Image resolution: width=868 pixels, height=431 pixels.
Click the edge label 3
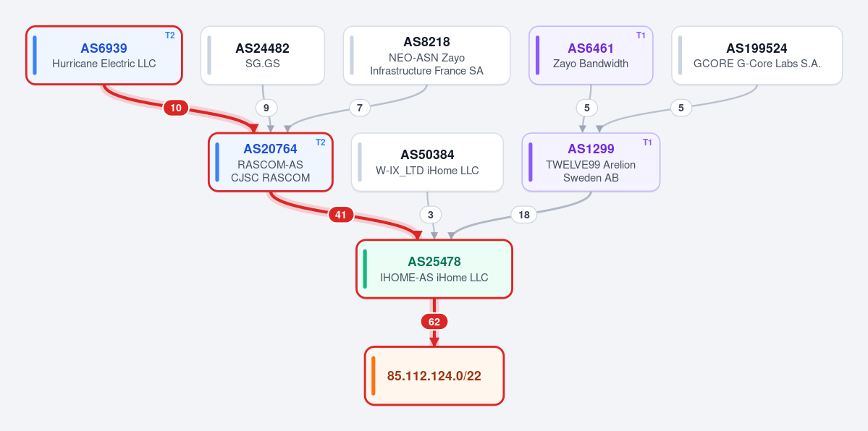point(431,215)
